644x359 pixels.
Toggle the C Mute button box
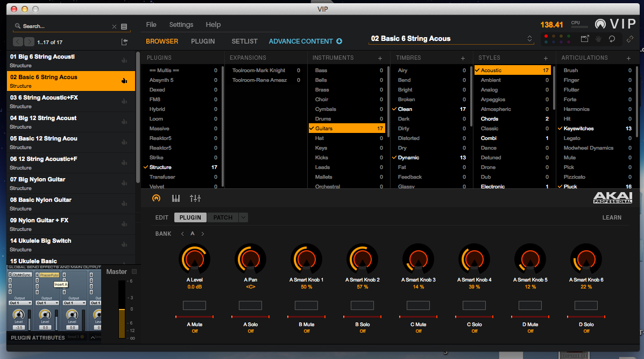418,305
